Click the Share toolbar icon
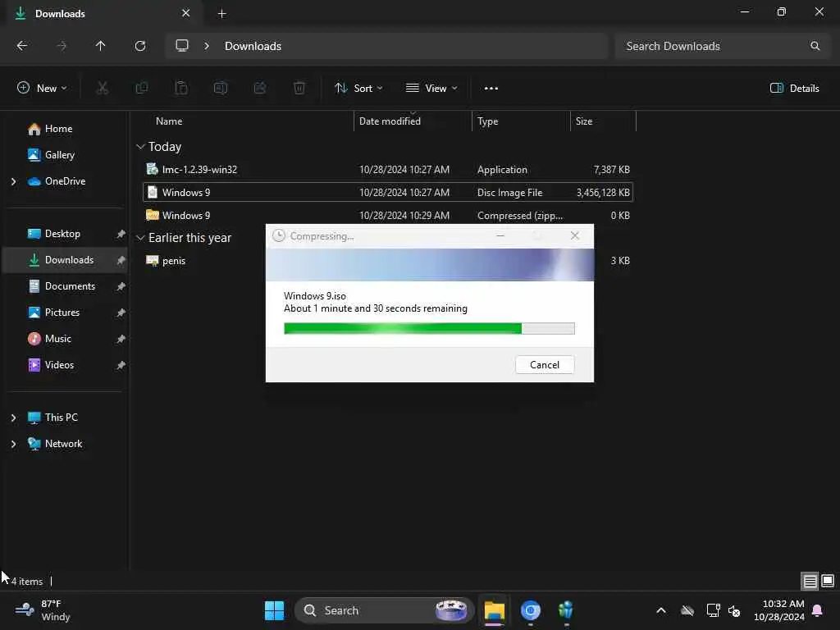The image size is (840, 630). pos(260,89)
